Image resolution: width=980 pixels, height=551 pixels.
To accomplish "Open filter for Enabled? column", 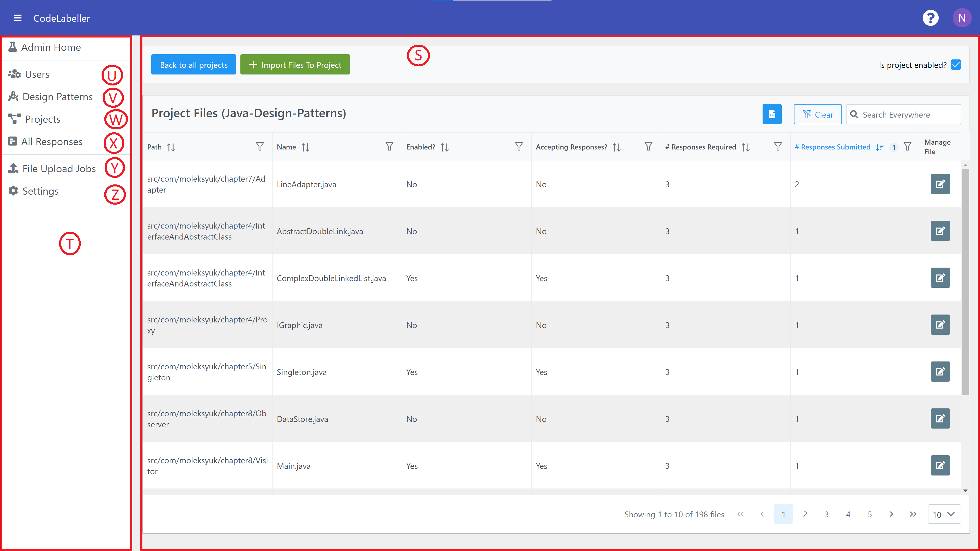I will coord(519,147).
